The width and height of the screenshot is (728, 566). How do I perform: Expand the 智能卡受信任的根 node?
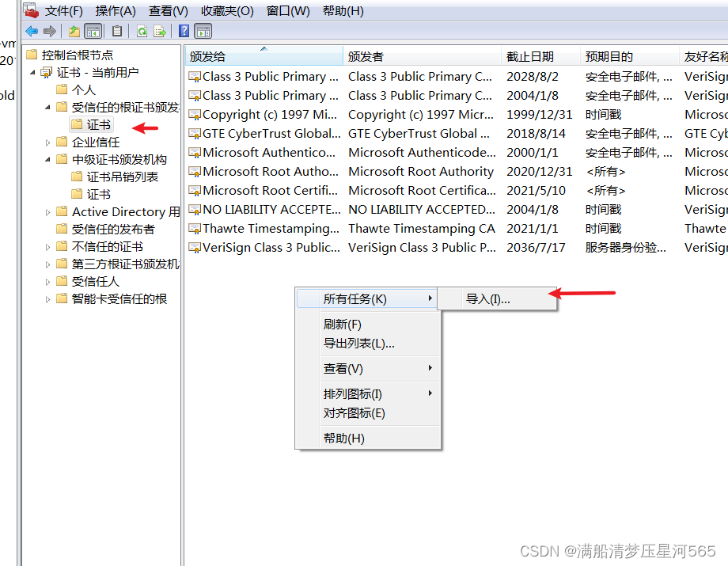pyautogui.click(x=47, y=299)
